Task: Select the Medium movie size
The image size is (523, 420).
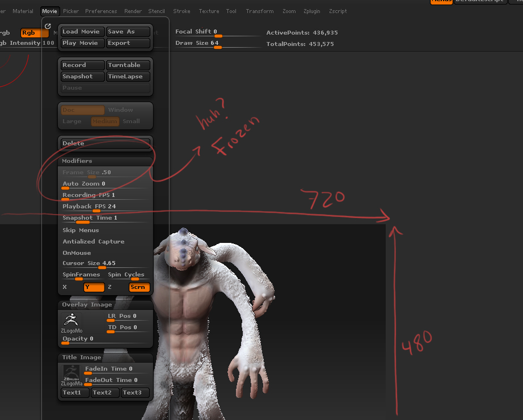Action: (x=105, y=121)
